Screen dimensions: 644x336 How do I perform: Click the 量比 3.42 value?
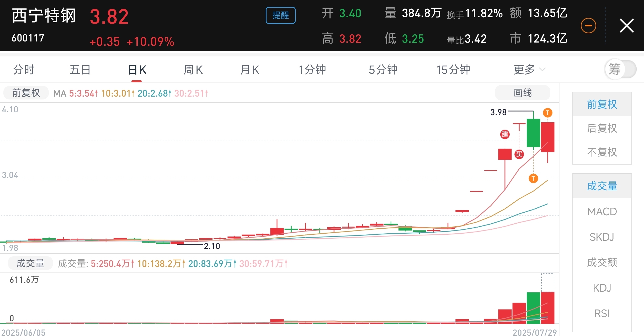point(467,39)
